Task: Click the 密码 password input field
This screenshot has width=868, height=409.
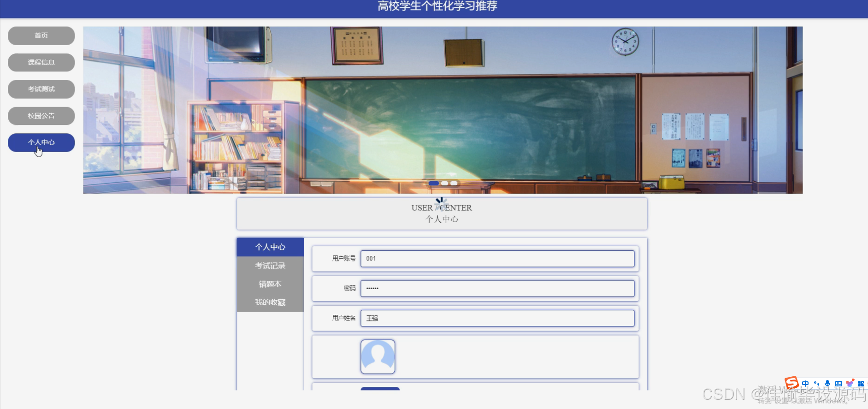Action: click(497, 288)
